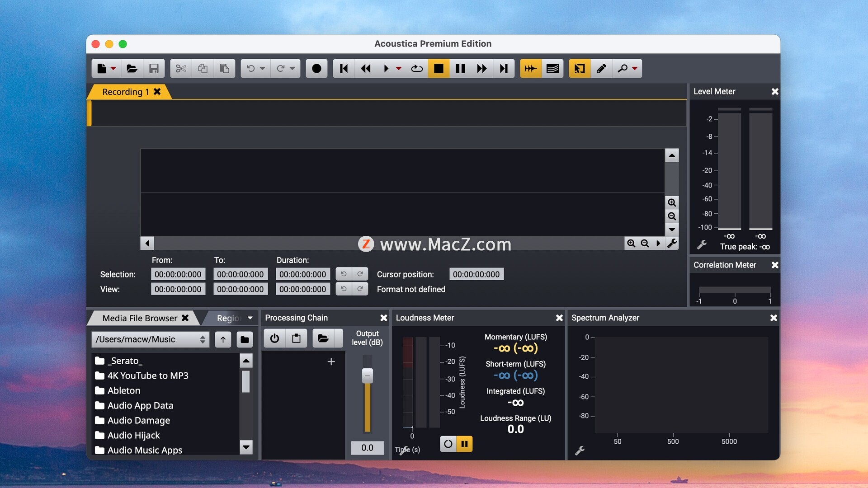
Task: Toggle the Processing Chain power button
Action: [x=274, y=338]
